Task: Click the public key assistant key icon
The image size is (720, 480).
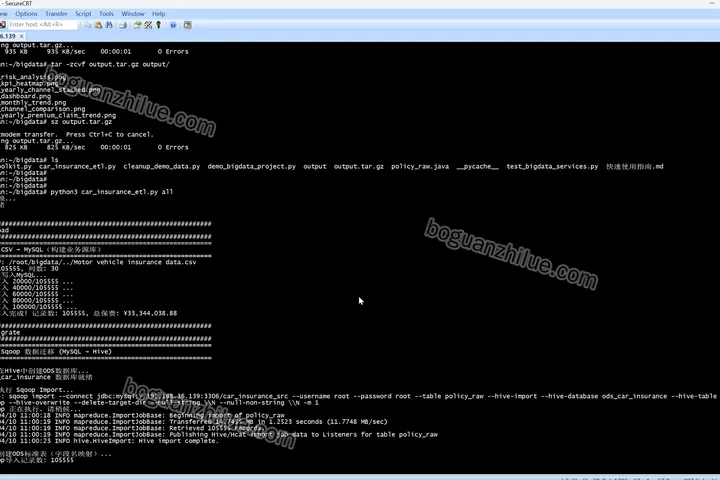Action: pos(158,25)
